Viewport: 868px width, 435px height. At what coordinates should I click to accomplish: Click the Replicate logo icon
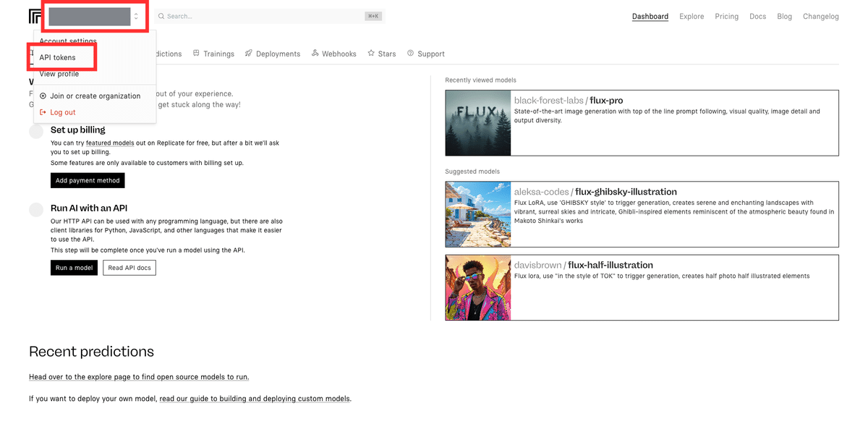(35, 16)
